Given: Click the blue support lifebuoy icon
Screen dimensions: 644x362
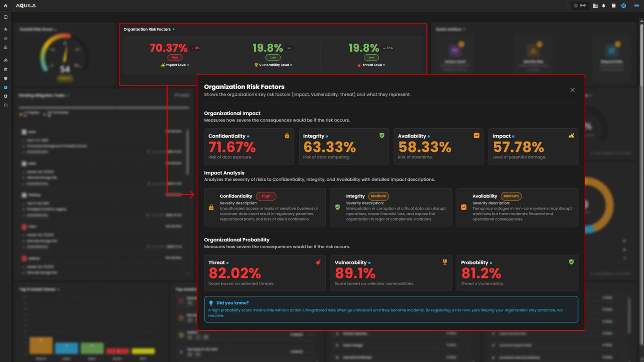Looking at the screenshot, I should coord(624,6).
